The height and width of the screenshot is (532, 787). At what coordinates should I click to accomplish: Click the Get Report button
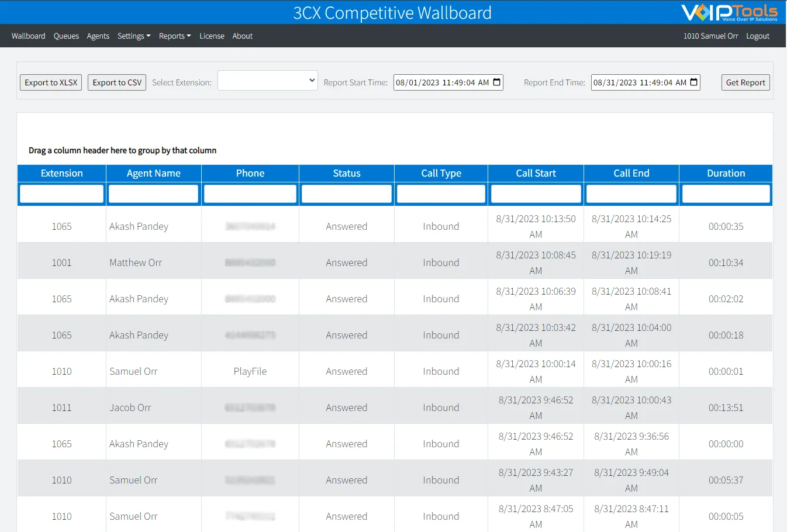point(745,82)
